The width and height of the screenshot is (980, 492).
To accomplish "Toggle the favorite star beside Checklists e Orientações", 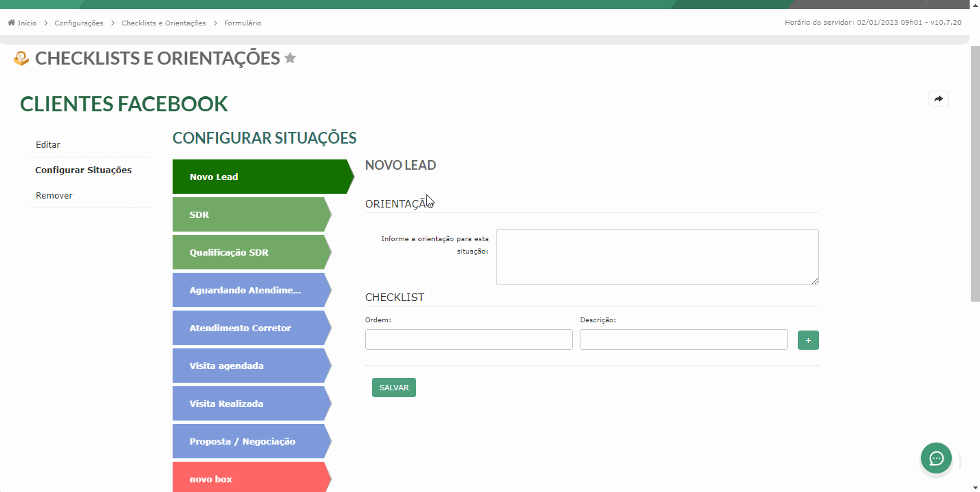I will click(290, 58).
